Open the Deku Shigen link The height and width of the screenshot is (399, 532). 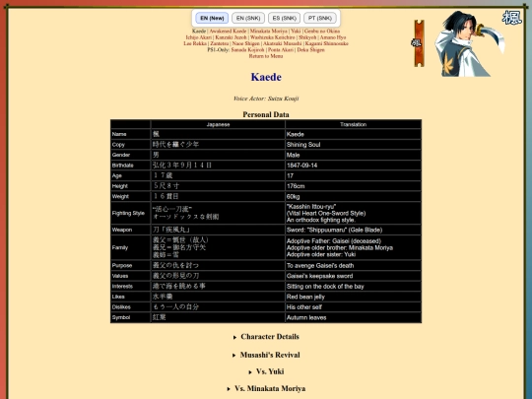coord(310,50)
